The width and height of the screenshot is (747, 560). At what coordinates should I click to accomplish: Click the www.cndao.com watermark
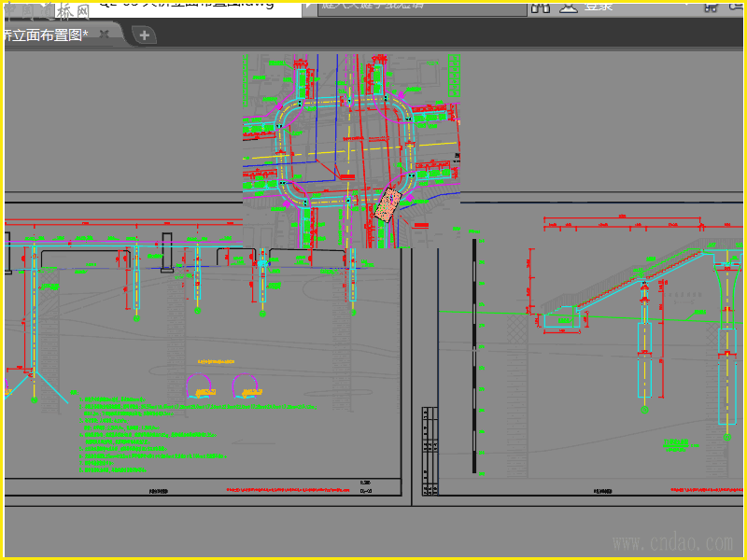pos(672,542)
